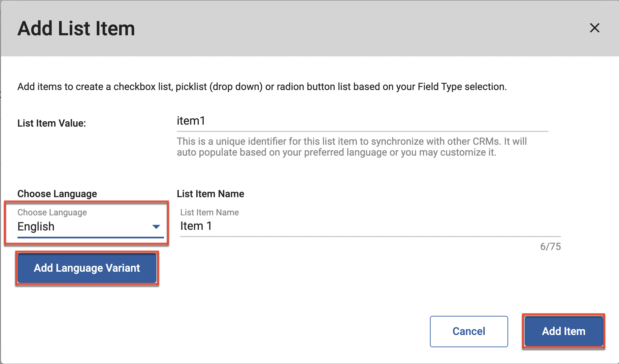Close the Add List Item dialog
619x364 pixels.
[x=595, y=28]
